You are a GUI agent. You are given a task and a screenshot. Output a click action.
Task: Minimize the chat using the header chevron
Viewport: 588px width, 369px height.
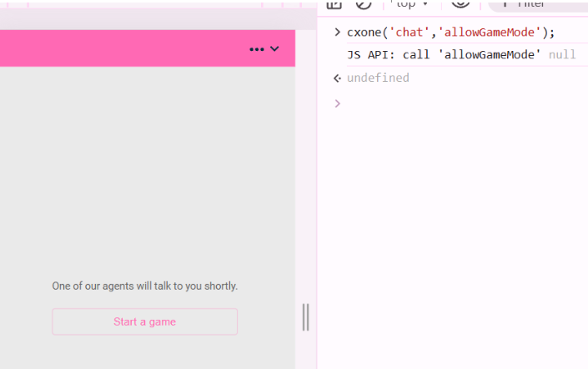click(x=274, y=49)
